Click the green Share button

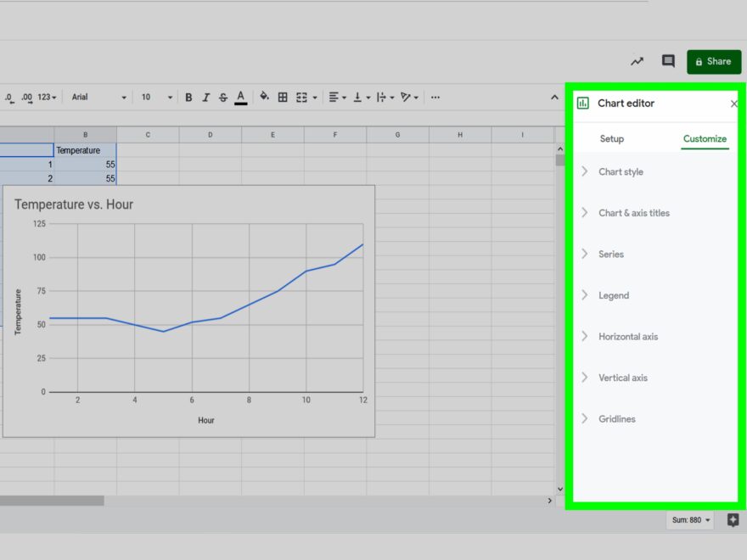pyautogui.click(x=714, y=61)
